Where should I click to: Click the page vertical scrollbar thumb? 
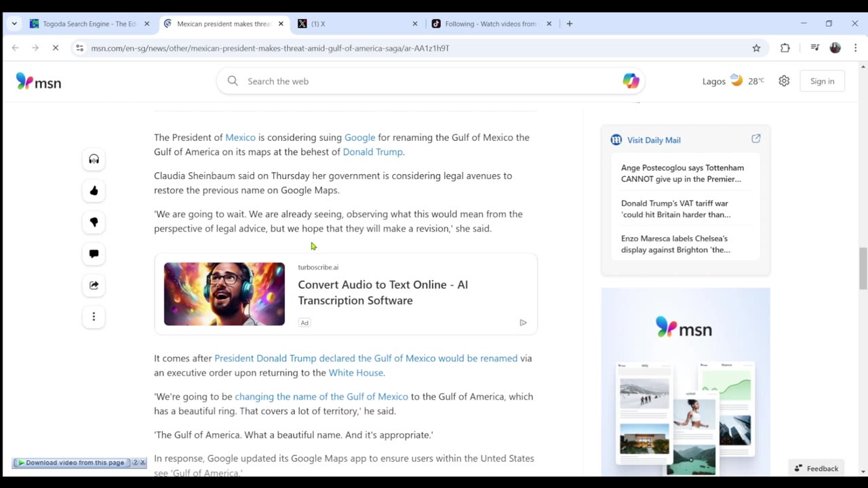[863, 268]
